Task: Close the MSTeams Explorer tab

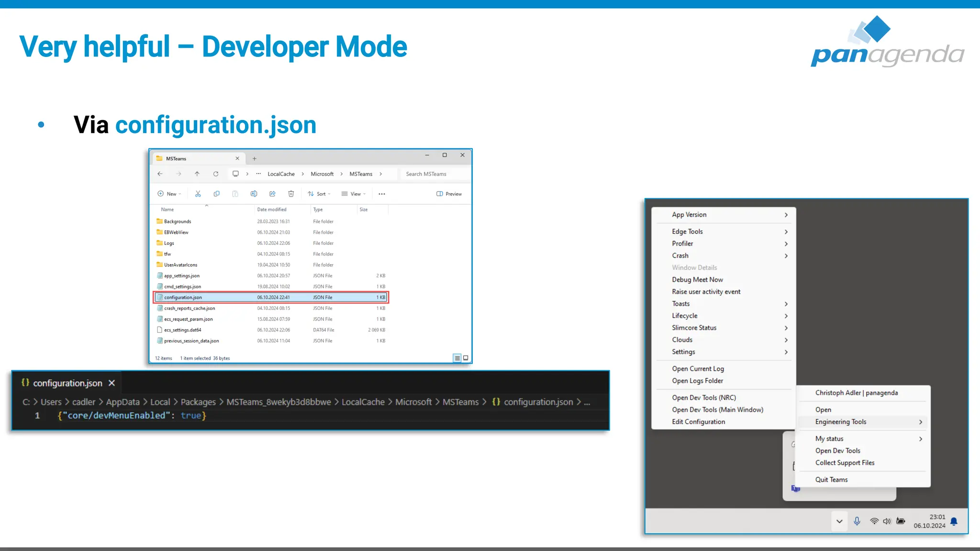Action: [x=237, y=158]
